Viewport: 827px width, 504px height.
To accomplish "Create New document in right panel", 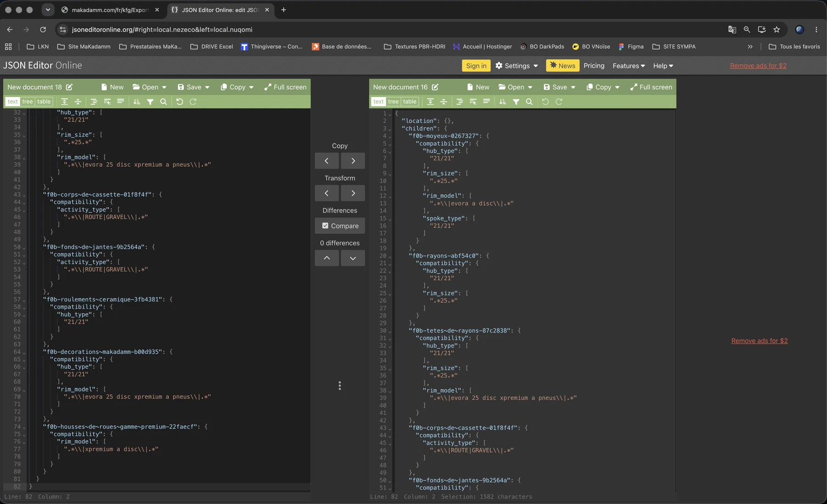I will point(478,87).
